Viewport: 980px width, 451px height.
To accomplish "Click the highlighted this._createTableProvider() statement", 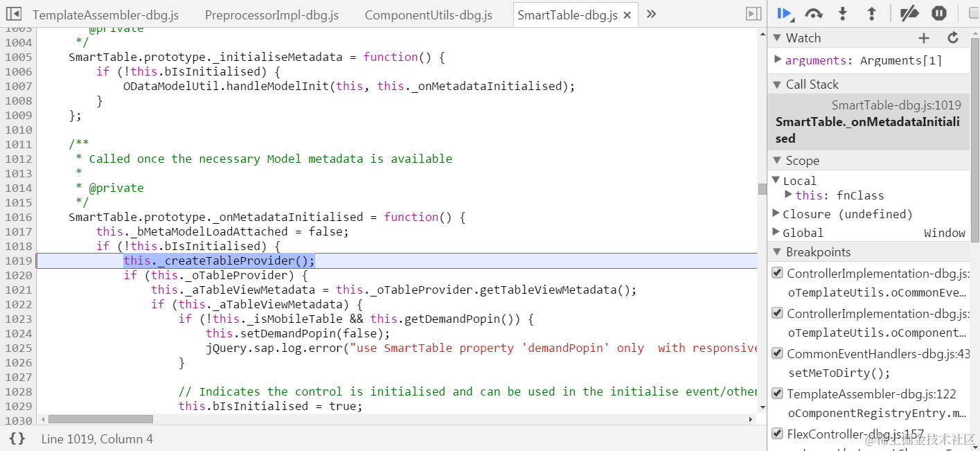I will [219, 260].
